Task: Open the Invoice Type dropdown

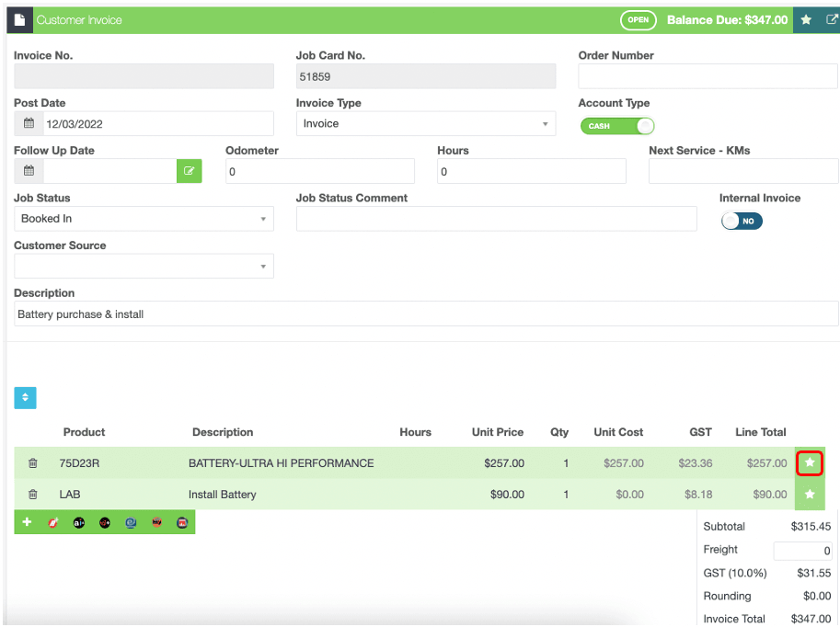Action: point(426,124)
